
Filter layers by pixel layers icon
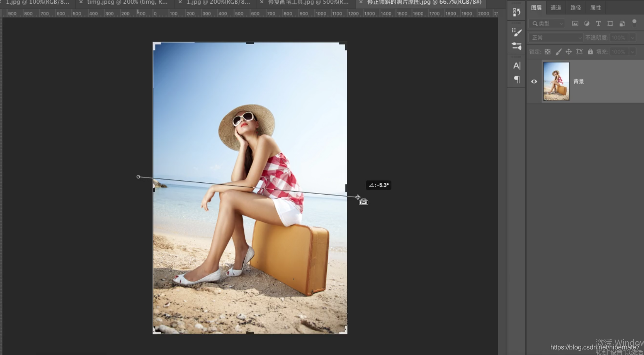pos(575,24)
